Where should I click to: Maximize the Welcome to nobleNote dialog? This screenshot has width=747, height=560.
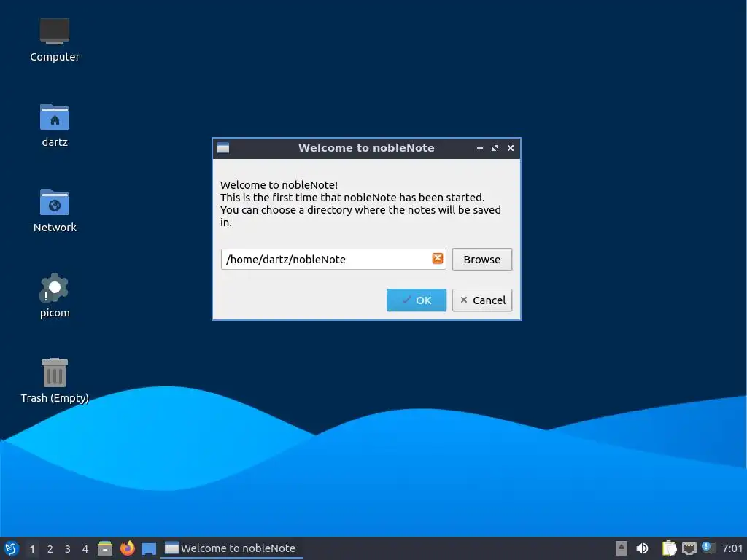point(495,148)
